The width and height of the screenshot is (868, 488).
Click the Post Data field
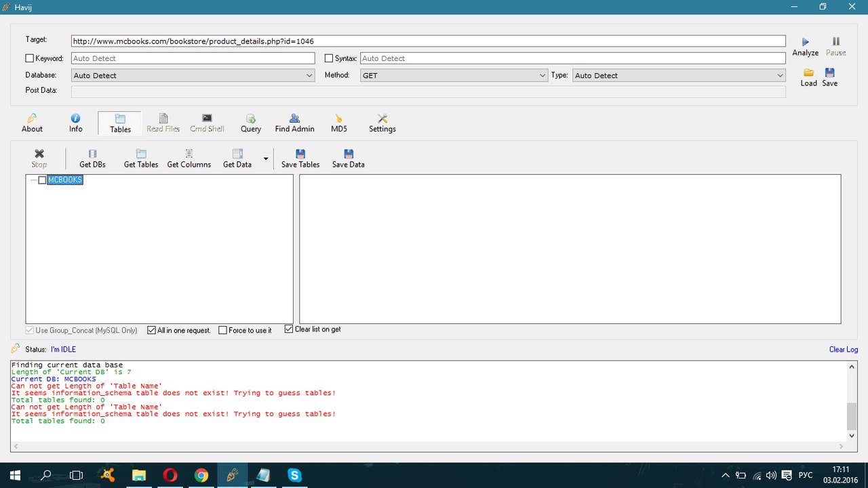(x=429, y=91)
